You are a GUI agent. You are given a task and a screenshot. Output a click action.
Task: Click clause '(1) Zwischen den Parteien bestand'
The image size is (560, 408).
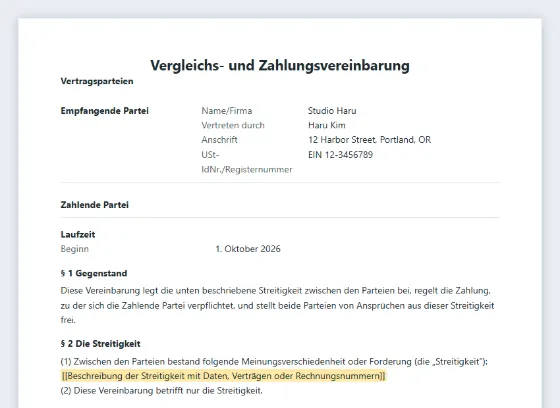[274, 362]
